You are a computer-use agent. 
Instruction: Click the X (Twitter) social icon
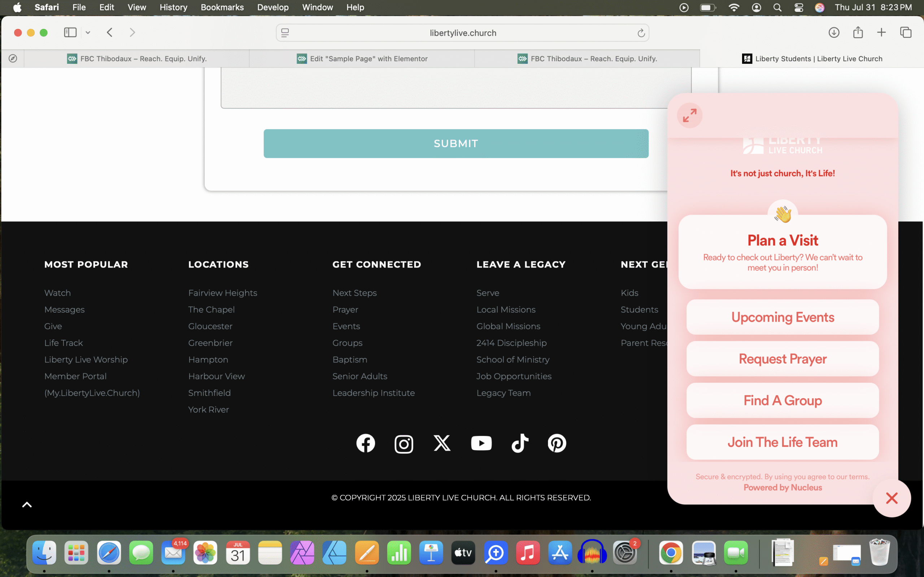pos(442,443)
